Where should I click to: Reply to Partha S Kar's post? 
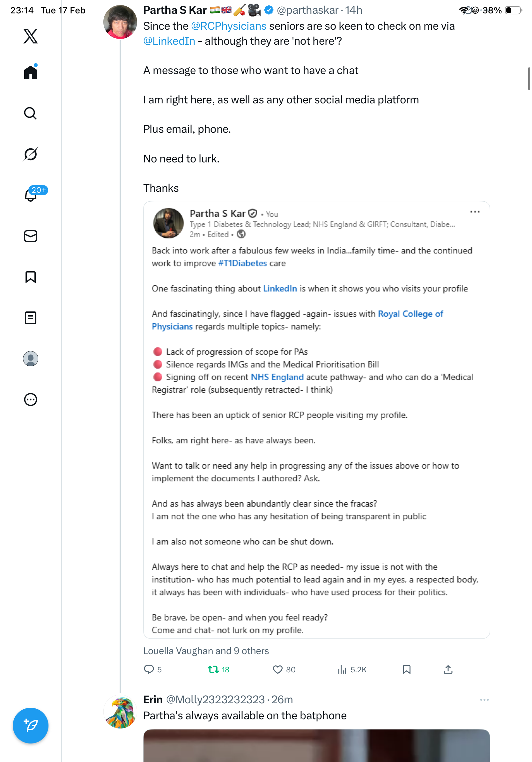149,669
